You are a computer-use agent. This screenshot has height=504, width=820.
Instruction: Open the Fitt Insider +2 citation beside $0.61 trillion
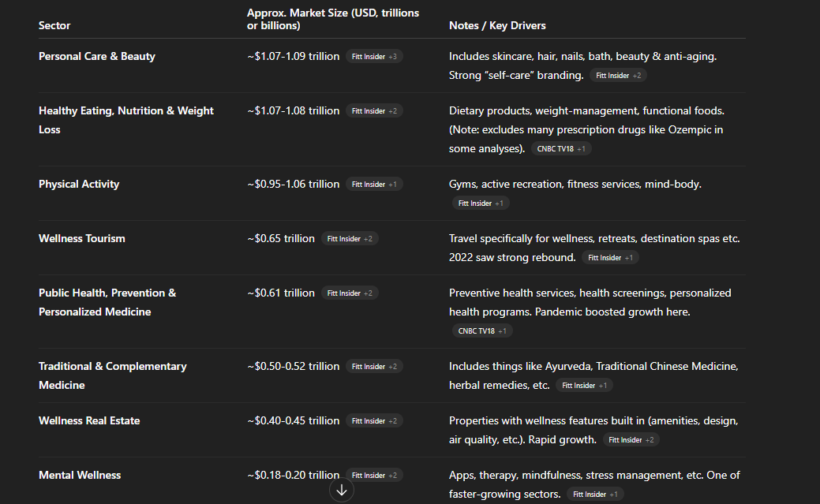(350, 293)
